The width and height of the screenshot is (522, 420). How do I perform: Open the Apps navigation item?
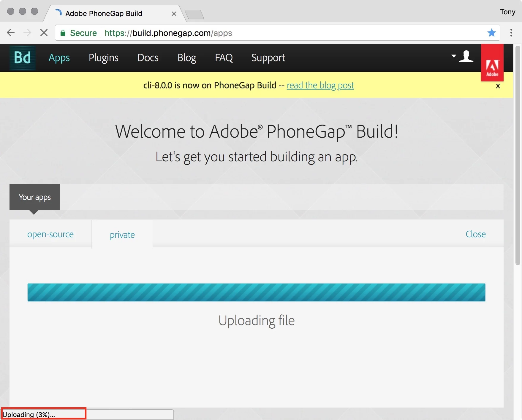[59, 58]
